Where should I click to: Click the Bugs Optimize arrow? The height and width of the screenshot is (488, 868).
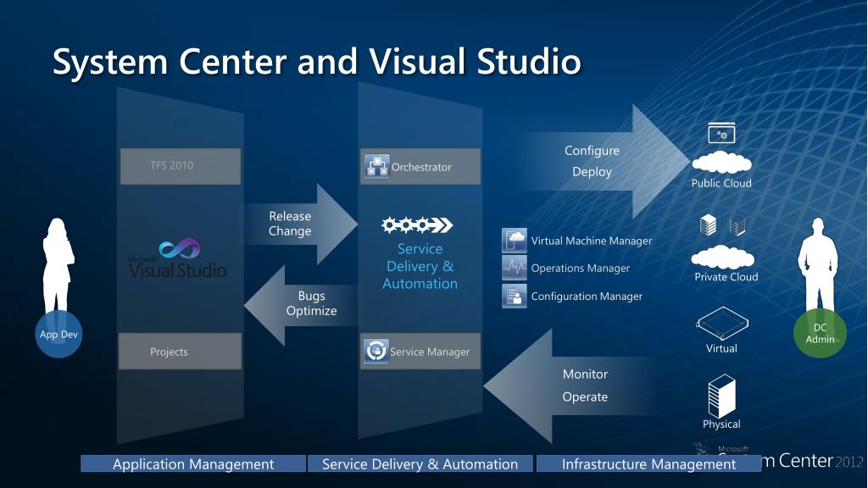302,304
